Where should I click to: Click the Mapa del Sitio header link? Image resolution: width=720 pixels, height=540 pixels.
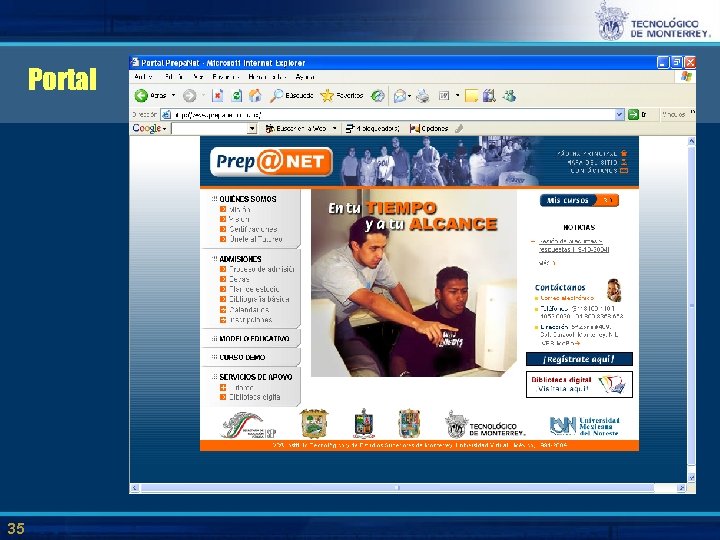597,162
